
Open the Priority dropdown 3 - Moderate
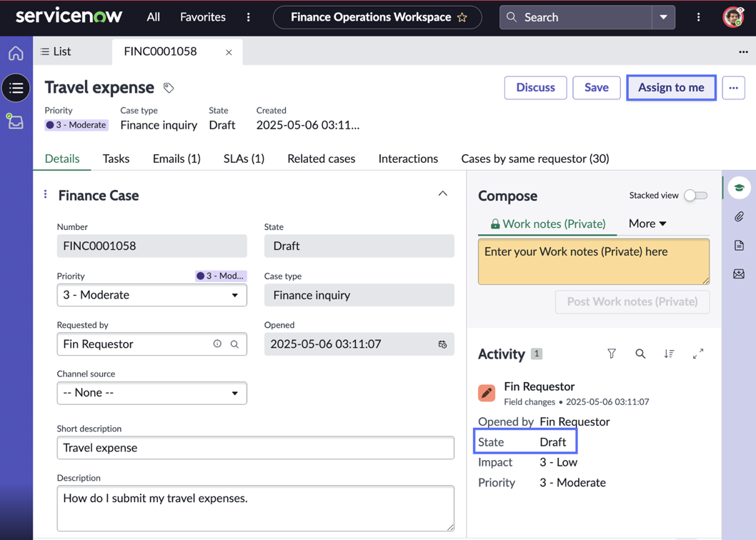click(x=152, y=295)
